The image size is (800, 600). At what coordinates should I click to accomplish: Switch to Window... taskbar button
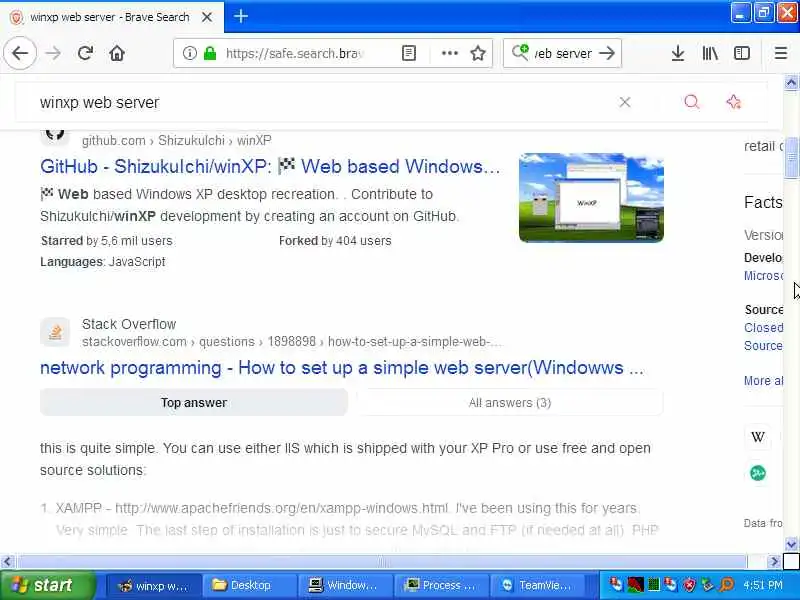tap(345, 585)
